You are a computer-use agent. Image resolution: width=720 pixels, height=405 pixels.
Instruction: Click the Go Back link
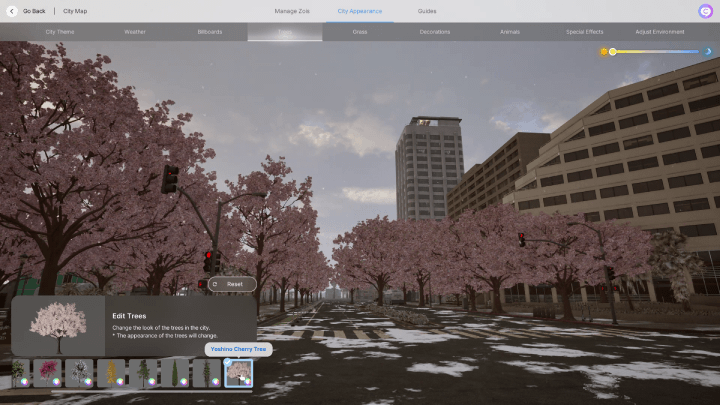coord(34,11)
